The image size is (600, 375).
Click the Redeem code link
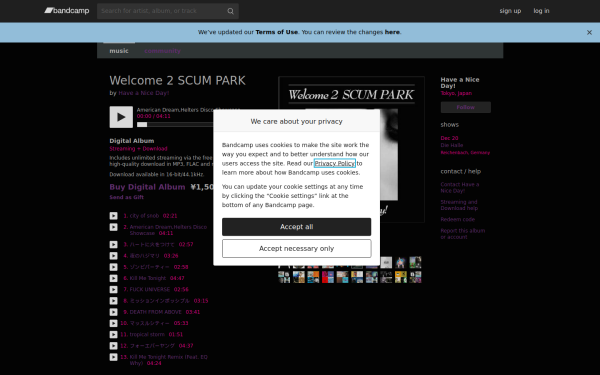(x=458, y=220)
